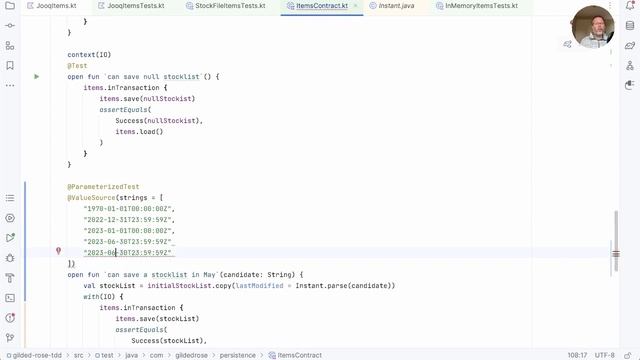
Task: Open the Debug bug icon
Action: (10, 258)
